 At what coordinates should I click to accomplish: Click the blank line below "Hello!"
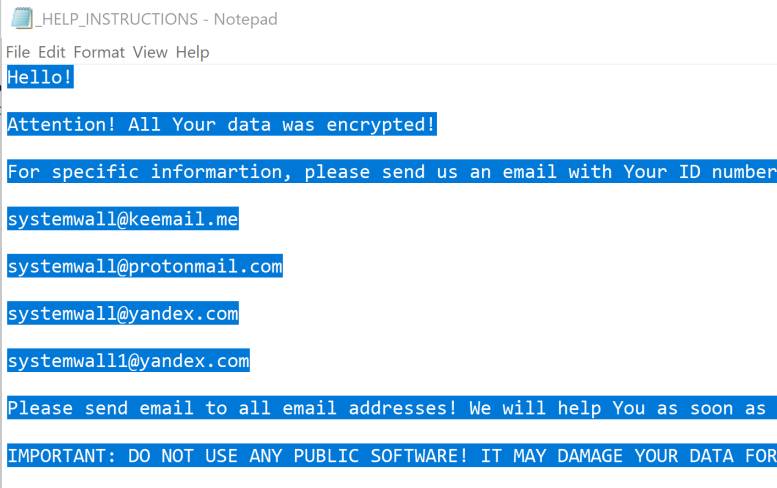pyautogui.click(x=200, y=101)
